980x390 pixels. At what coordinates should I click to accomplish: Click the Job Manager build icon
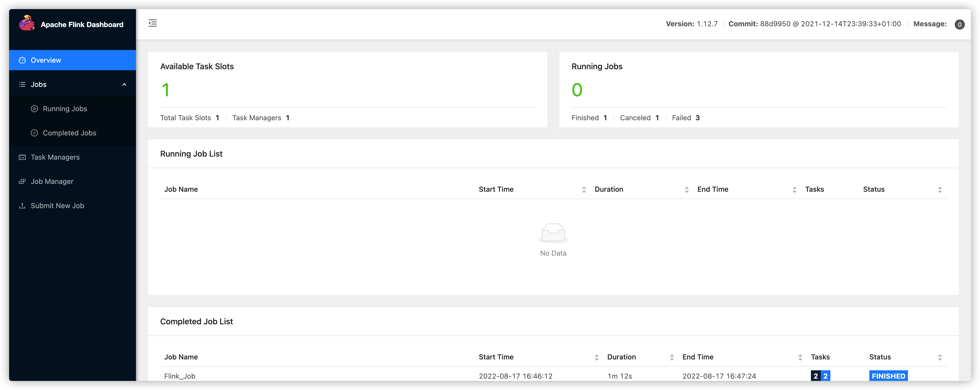pos(22,181)
